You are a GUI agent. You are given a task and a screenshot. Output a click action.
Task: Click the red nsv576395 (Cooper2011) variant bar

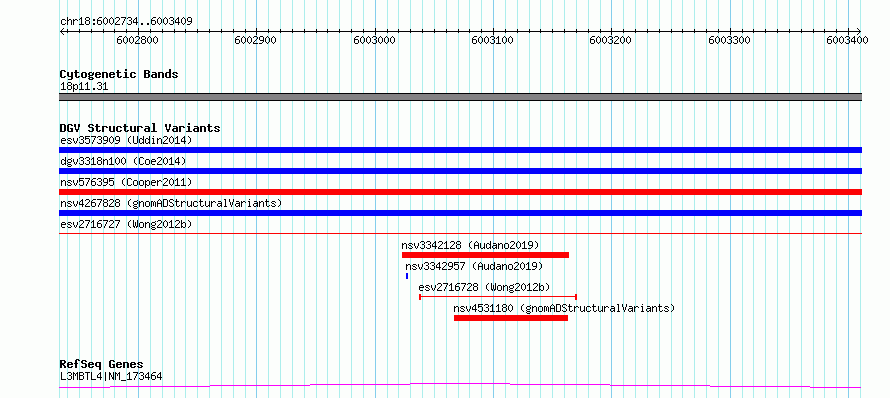(x=460, y=192)
